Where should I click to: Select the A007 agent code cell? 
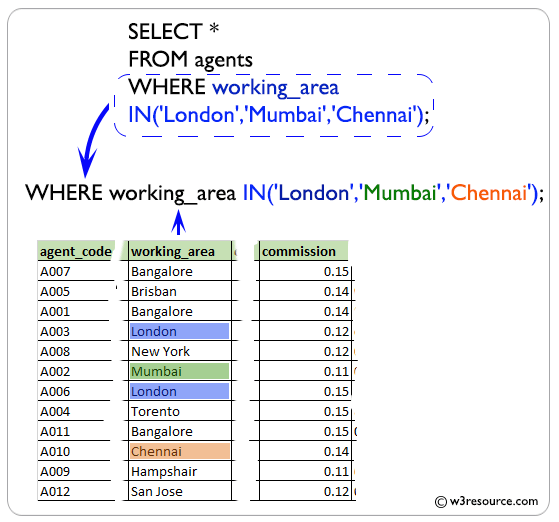pos(76,271)
